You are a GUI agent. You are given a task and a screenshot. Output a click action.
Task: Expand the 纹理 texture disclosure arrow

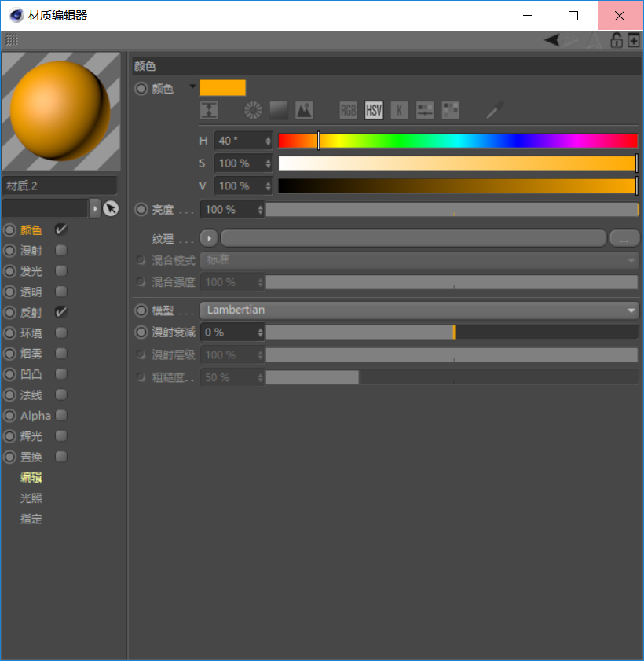(208, 238)
